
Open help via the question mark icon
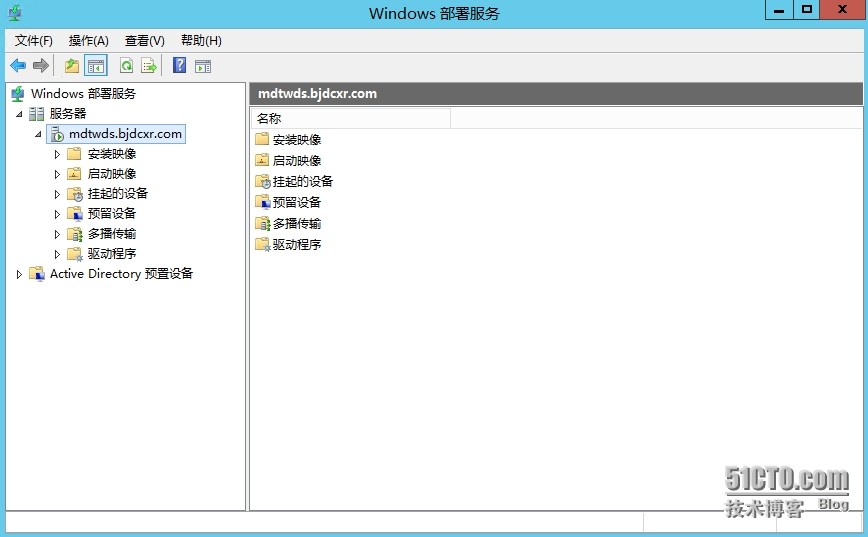tap(179, 65)
